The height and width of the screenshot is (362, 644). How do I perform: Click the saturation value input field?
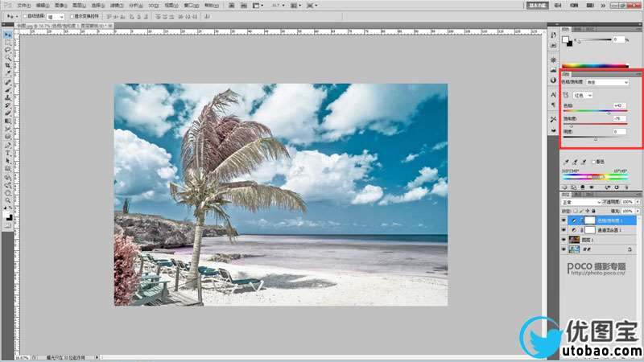pyautogui.click(x=619, y=118)
